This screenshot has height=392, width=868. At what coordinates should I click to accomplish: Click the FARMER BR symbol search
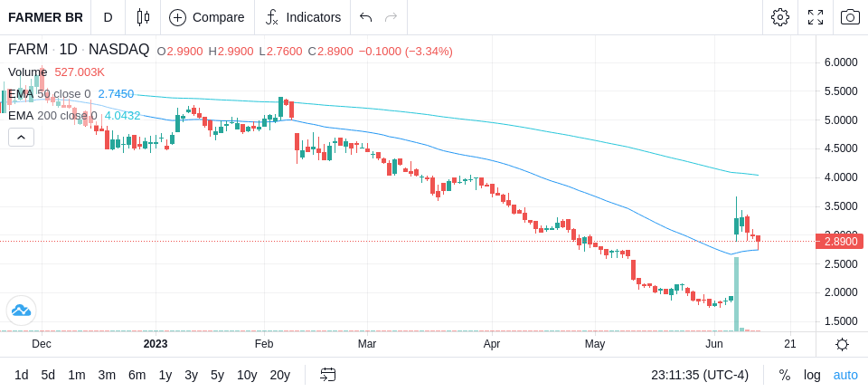click(x=45, y=17)
